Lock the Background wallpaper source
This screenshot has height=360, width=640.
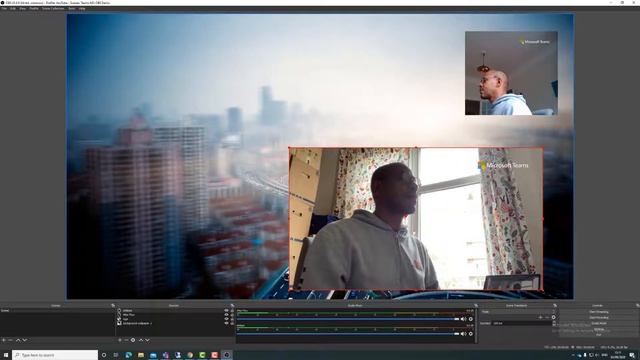(x=232, y=323)
